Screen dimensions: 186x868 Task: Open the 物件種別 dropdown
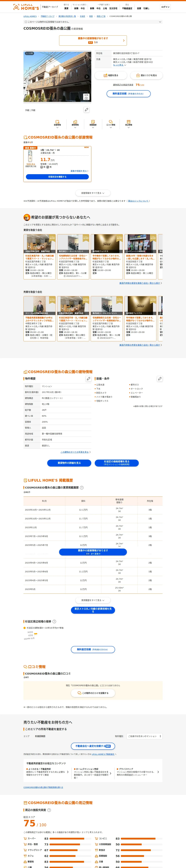144,736
